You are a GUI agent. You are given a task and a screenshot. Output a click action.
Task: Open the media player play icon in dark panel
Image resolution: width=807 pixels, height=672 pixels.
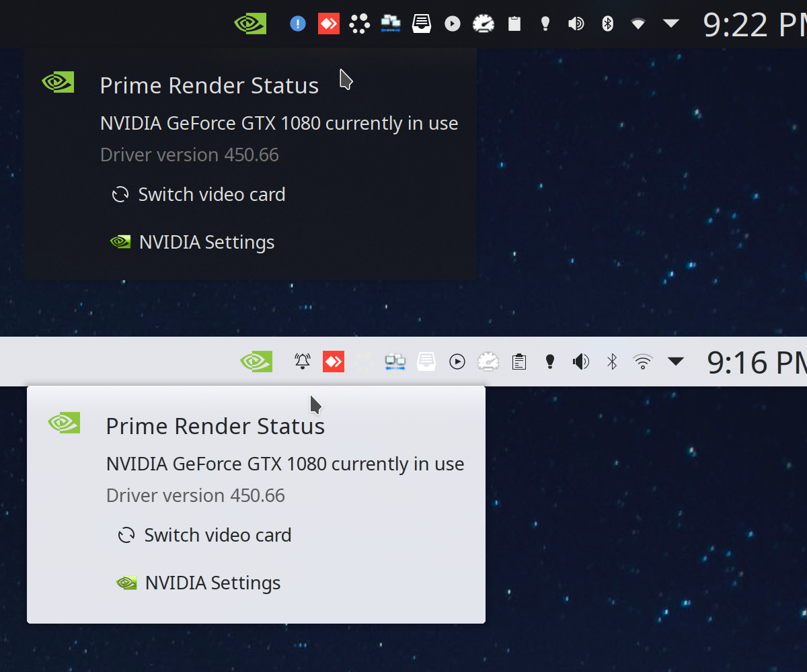pyautogui.click(x=453, y=24)
